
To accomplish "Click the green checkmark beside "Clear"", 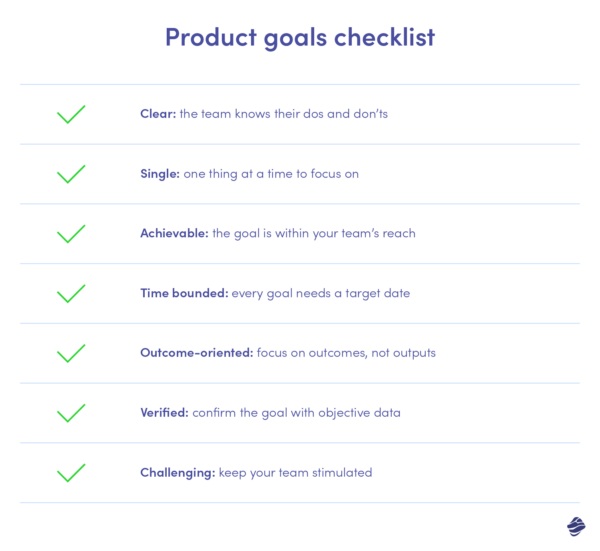I will [71, 114].
